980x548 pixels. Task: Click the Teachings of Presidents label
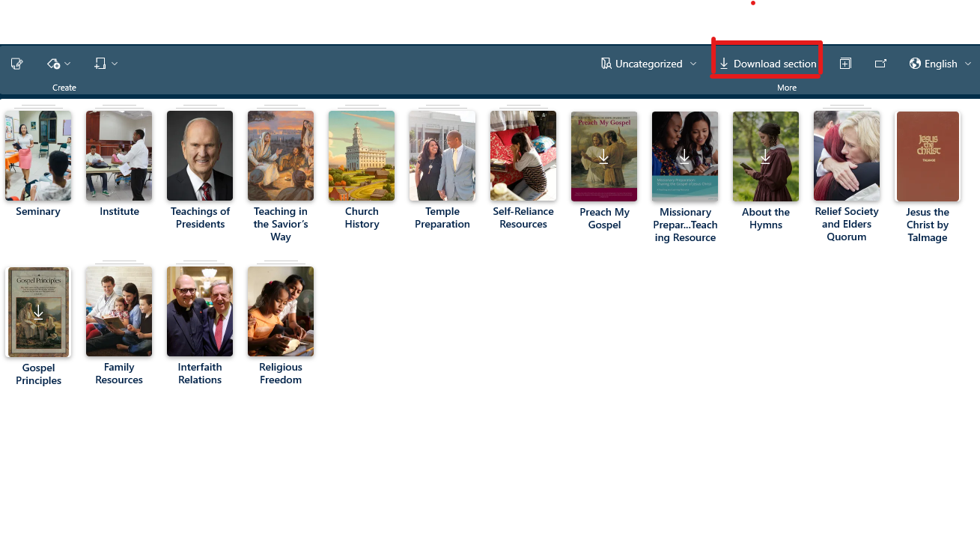coord(200,218)
